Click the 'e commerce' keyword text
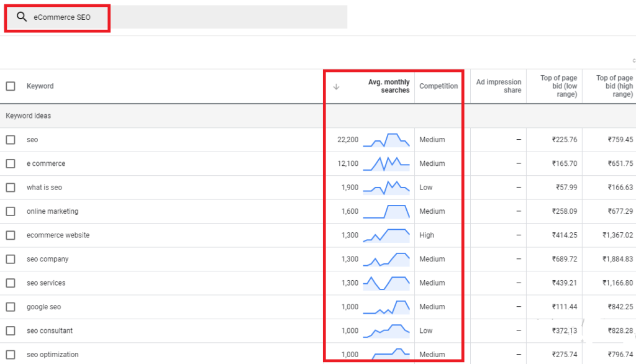 46,163
